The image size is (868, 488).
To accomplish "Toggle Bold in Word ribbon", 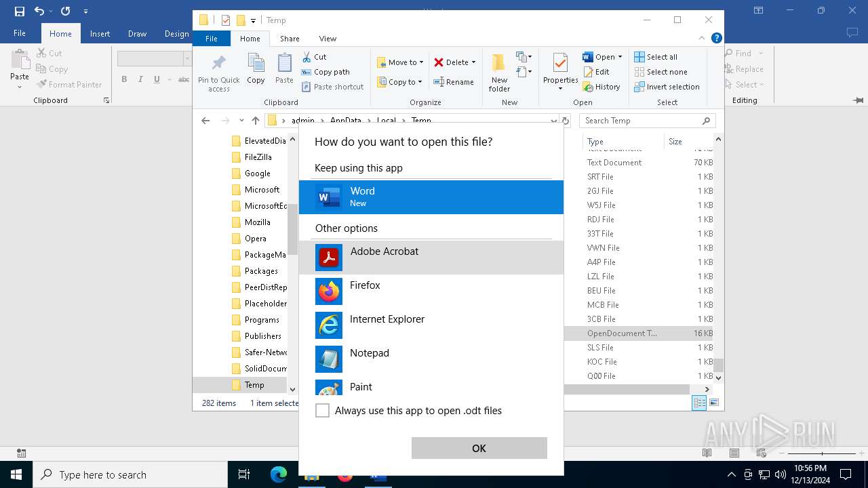I will [x=124, y=79].
